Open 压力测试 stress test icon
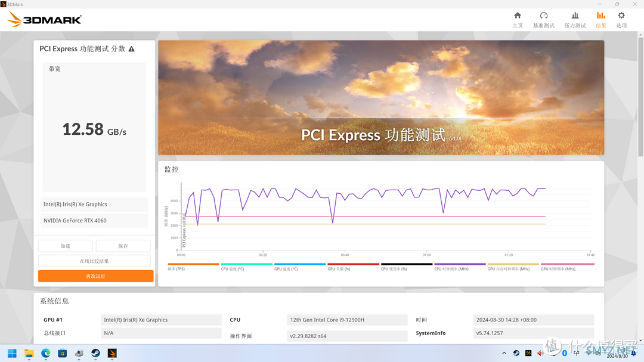 coord(575,20)
